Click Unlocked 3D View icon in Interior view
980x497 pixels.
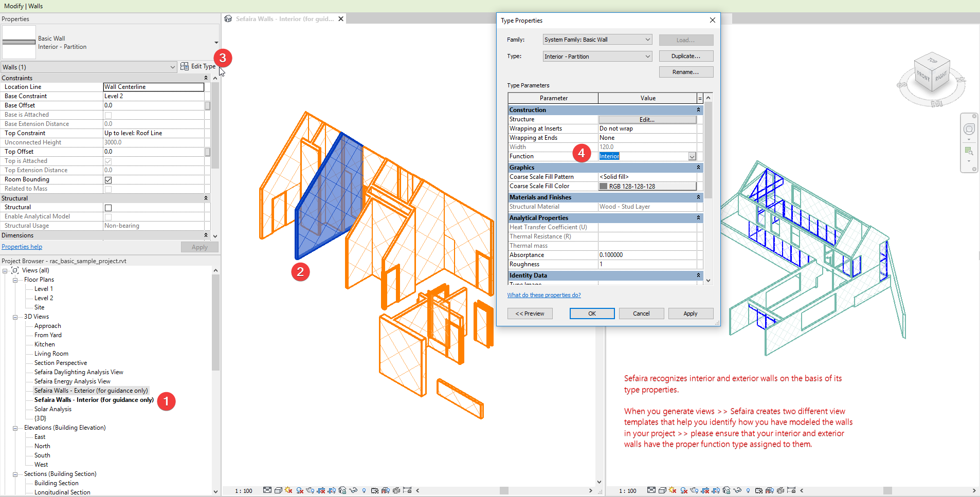pyautogui.click(x=342, y=490)
